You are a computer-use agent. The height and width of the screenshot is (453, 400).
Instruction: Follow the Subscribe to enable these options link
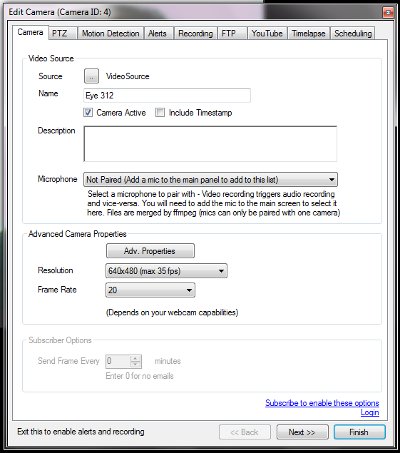tap(322, 403)
